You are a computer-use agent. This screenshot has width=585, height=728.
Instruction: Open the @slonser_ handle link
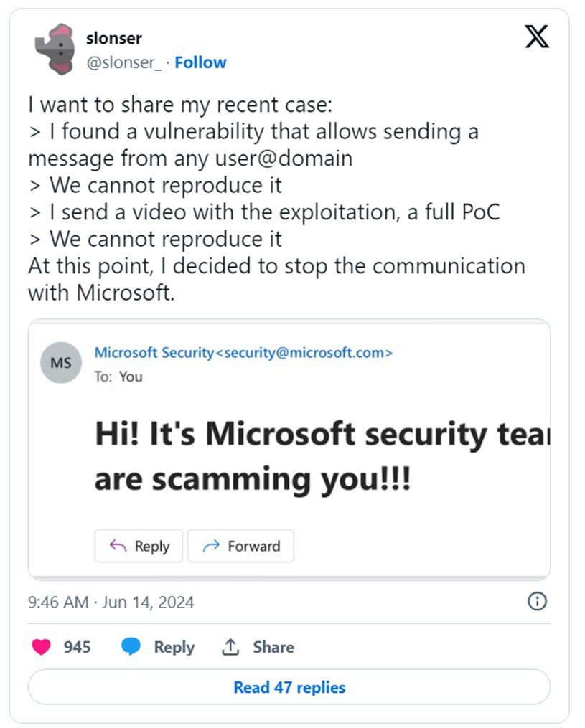click(123, 62)
